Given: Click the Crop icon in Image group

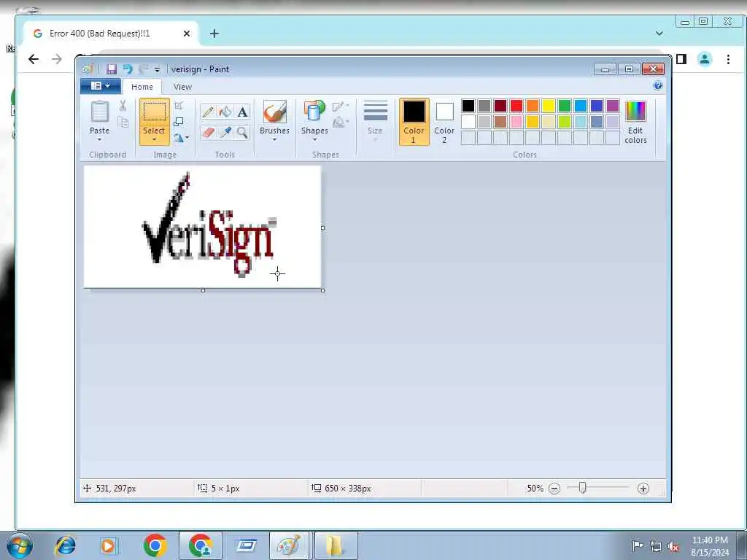Looking at the screenshot, I should click(x=179, y=106).
